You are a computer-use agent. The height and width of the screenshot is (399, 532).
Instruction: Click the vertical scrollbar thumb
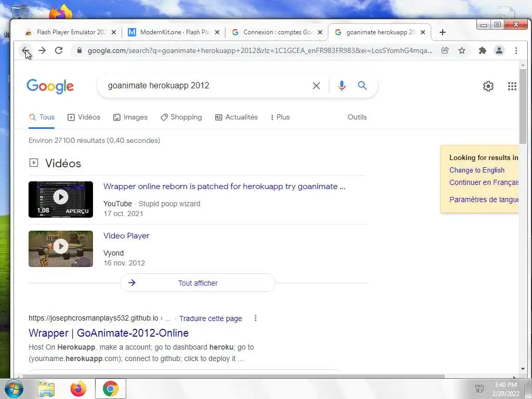coord(523,107)
